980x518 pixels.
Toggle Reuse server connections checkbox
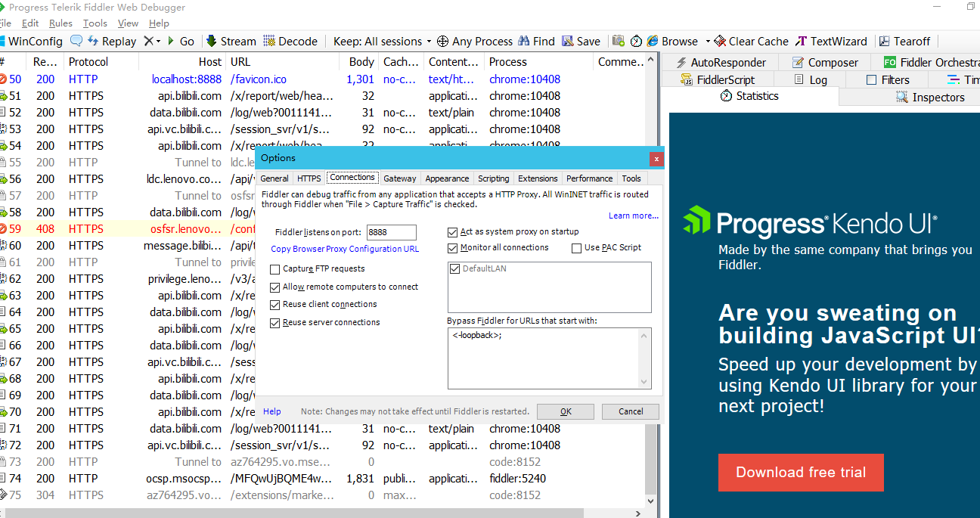tap(274, 322)
